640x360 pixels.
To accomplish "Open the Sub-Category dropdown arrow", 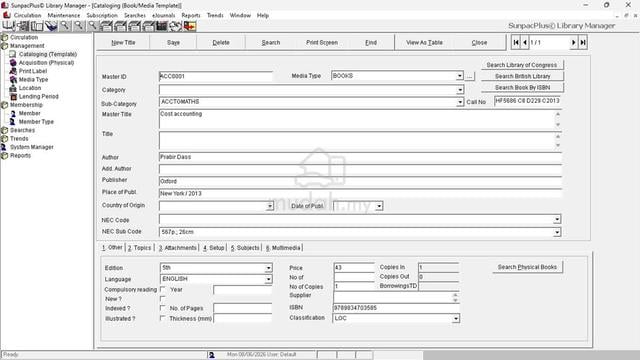I will pos(460,102).
